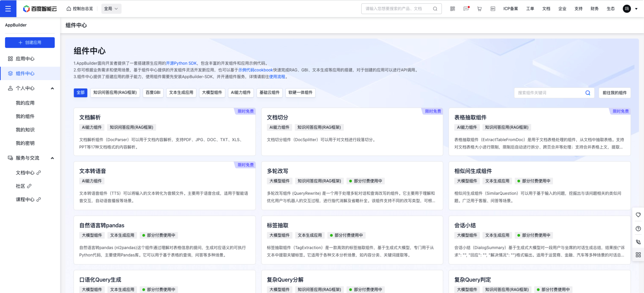Open the 文档解析 component card

coord(165,132)
